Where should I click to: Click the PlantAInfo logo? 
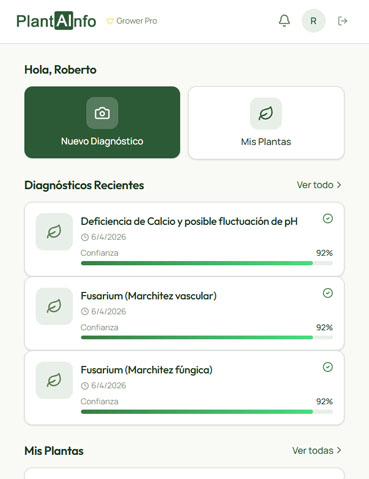(56, 21)
